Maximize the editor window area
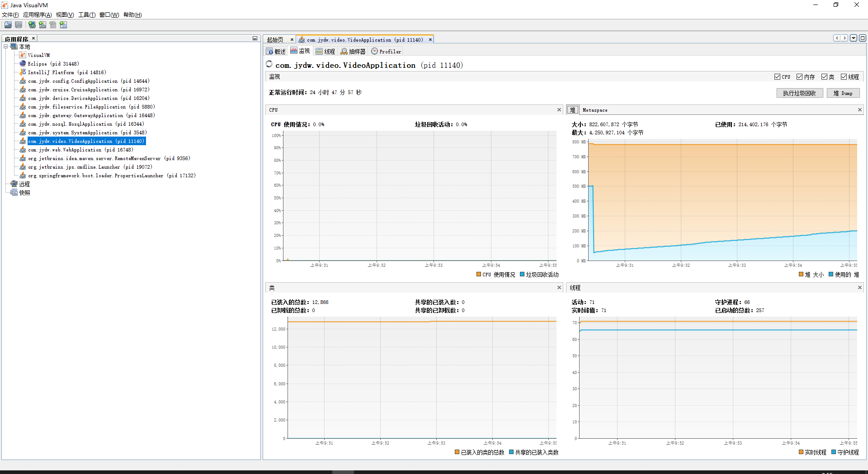 tap(863, 38)
